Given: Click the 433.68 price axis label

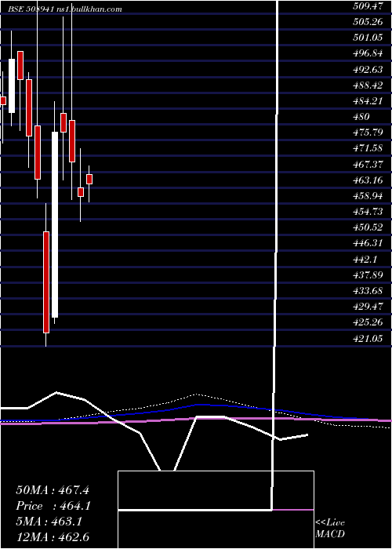Looking at the screenshot, I should 368,291.
